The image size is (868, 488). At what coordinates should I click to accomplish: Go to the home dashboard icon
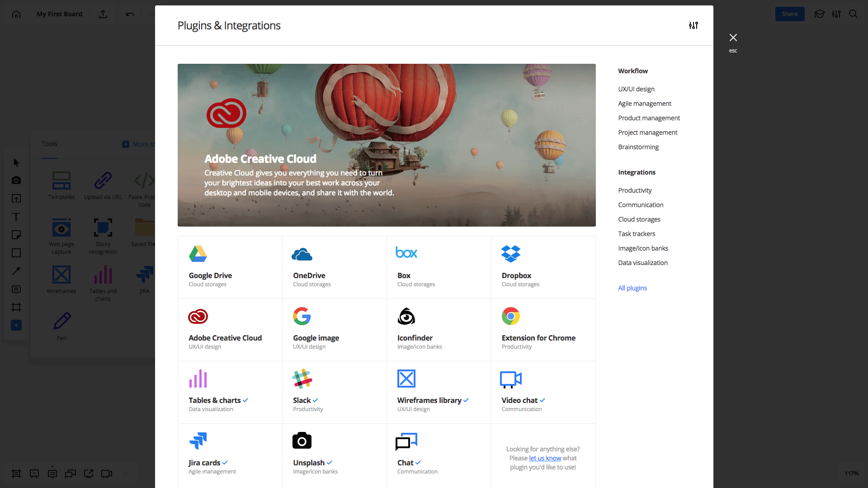pos(16,14)
